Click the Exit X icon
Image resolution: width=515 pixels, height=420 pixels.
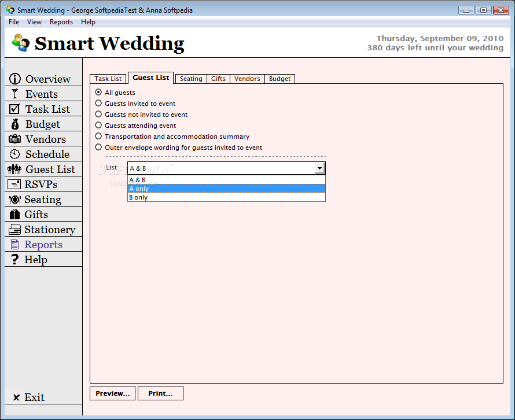click(x=16, y=397)
